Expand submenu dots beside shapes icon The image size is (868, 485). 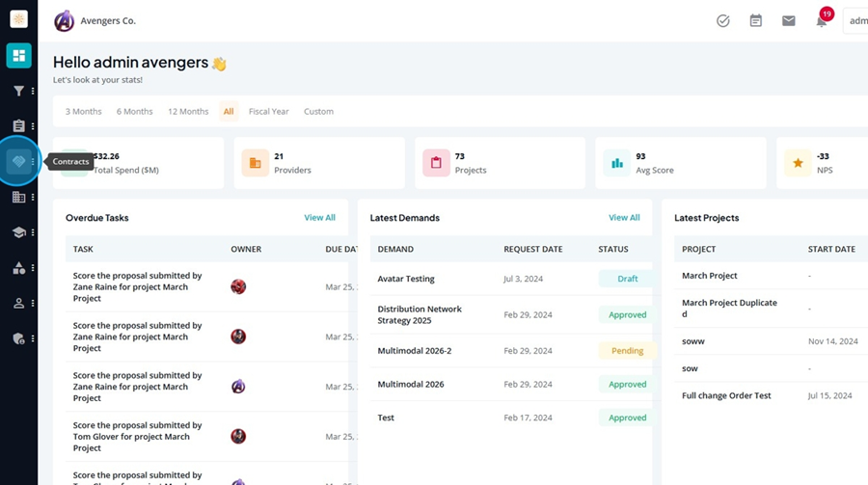[33, 268]
